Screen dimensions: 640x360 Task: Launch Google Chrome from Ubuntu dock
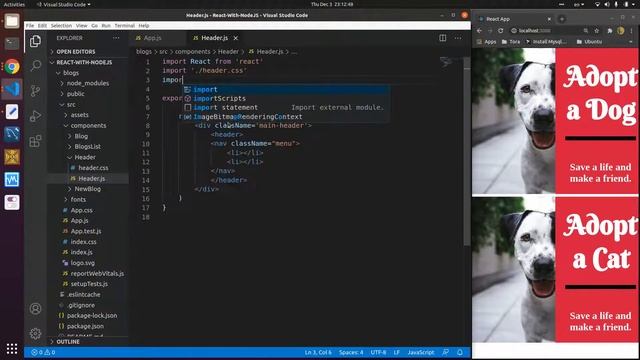click(12, 66)
